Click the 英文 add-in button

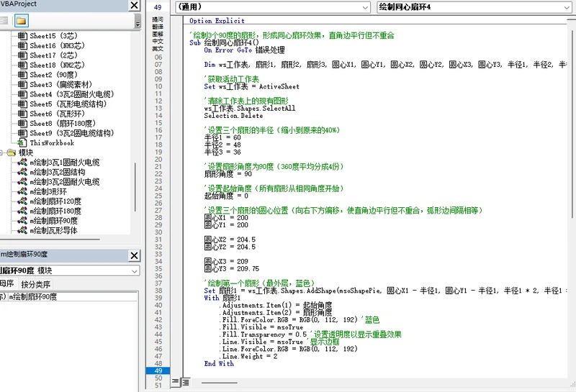pos(158,49)
